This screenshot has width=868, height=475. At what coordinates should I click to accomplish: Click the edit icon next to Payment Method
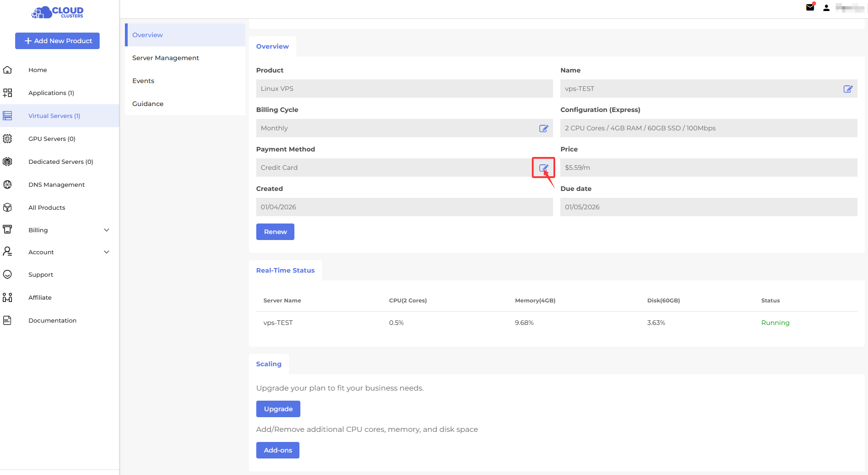(543, 168)
